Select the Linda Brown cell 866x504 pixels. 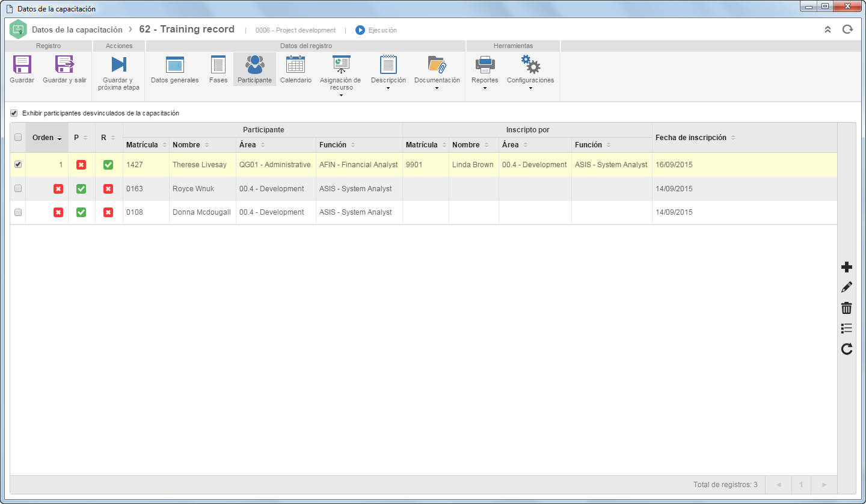click(474, 165)
